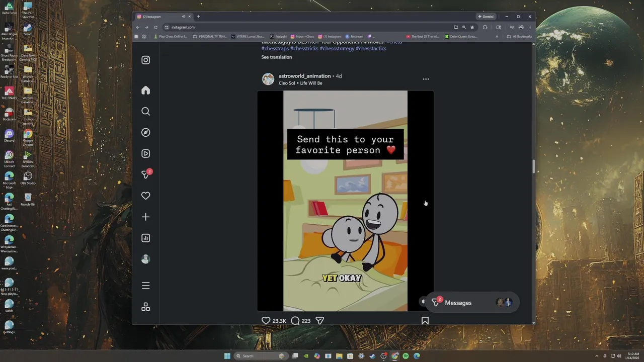Open the #chesstricks hashtag
The height and width of the screenshot is (362, 644).
[x=304, y=49]
